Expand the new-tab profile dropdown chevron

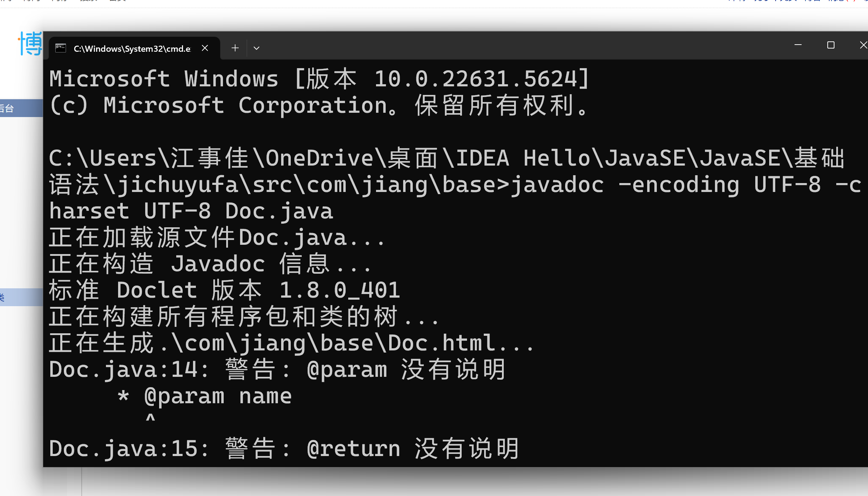click(257, 48)
